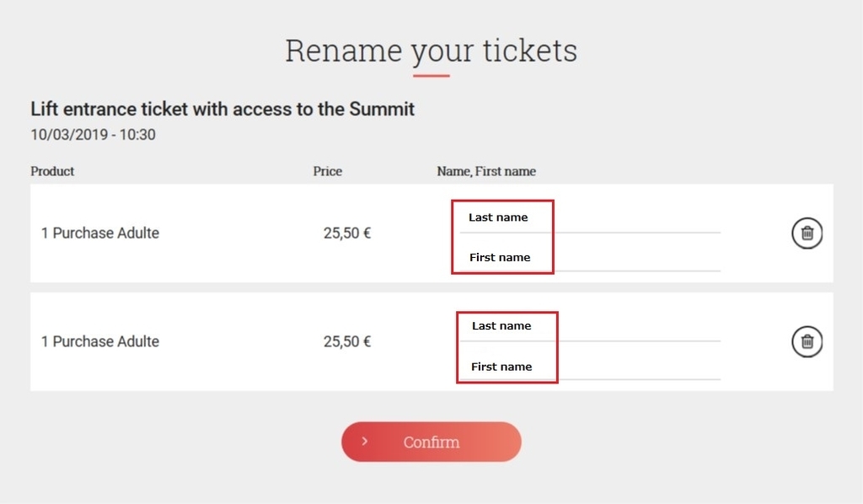863x504 pixels.
Task: Click the date 10/03/2019 - 10:30
Action: [x=93, y=135]
